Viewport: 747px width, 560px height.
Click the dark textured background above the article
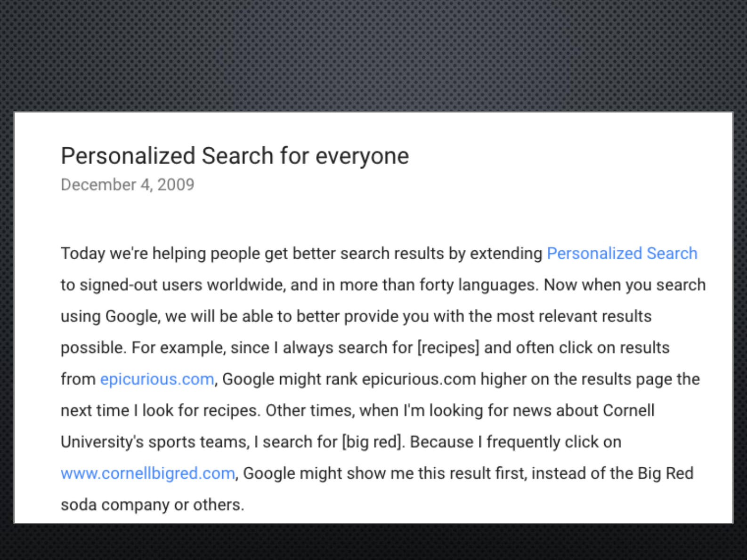(x=373, y=56)
